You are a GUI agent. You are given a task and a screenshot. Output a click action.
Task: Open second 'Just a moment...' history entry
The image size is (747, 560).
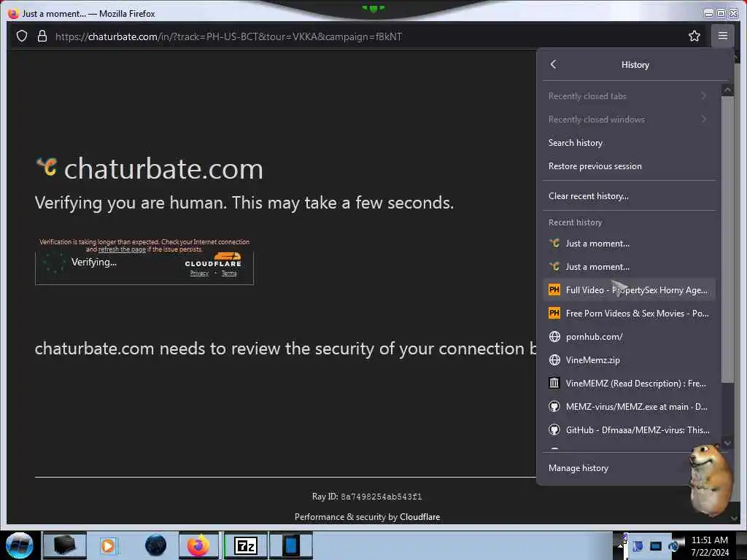pos(629,267)
